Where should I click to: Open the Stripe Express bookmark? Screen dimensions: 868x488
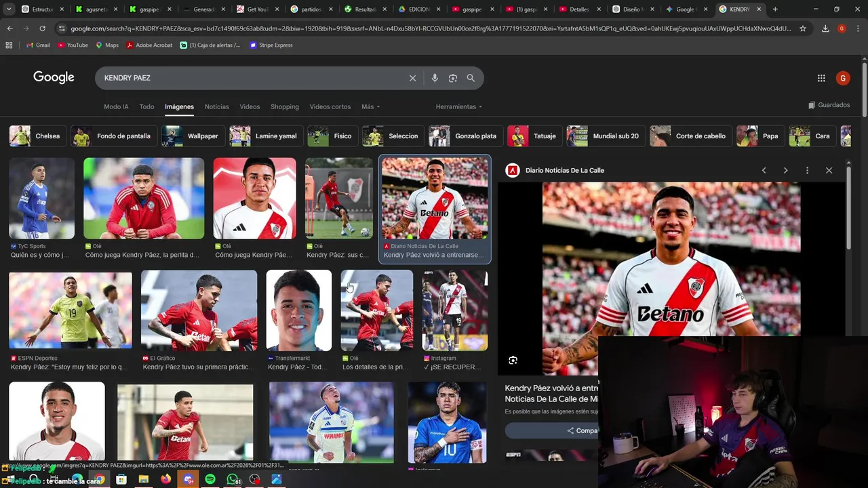click(271, 45)
